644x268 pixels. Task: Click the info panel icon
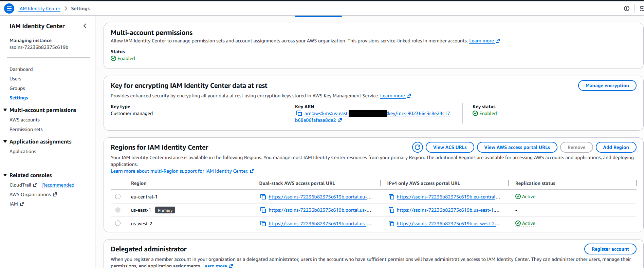tap(627, 8)
